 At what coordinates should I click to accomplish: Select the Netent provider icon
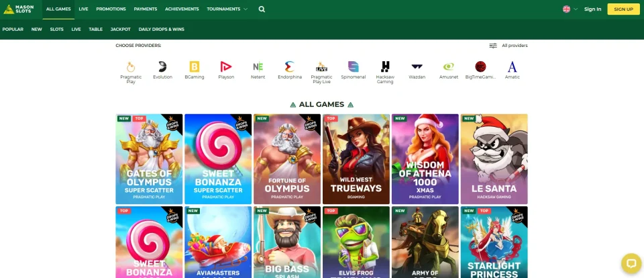[x=258, y=66]
